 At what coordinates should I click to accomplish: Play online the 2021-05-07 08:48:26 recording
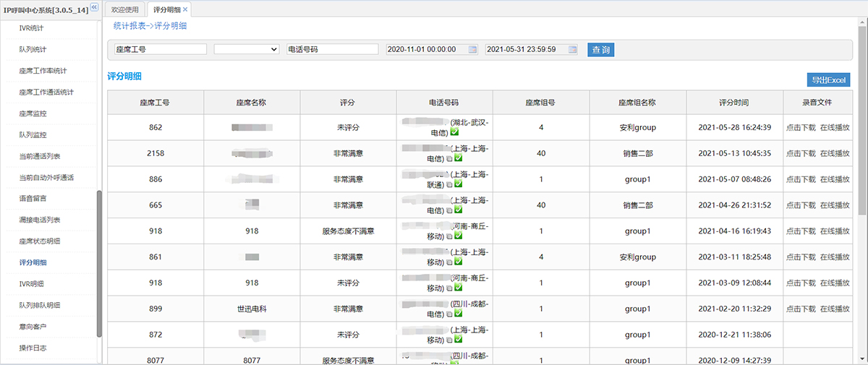pos(835,179)
